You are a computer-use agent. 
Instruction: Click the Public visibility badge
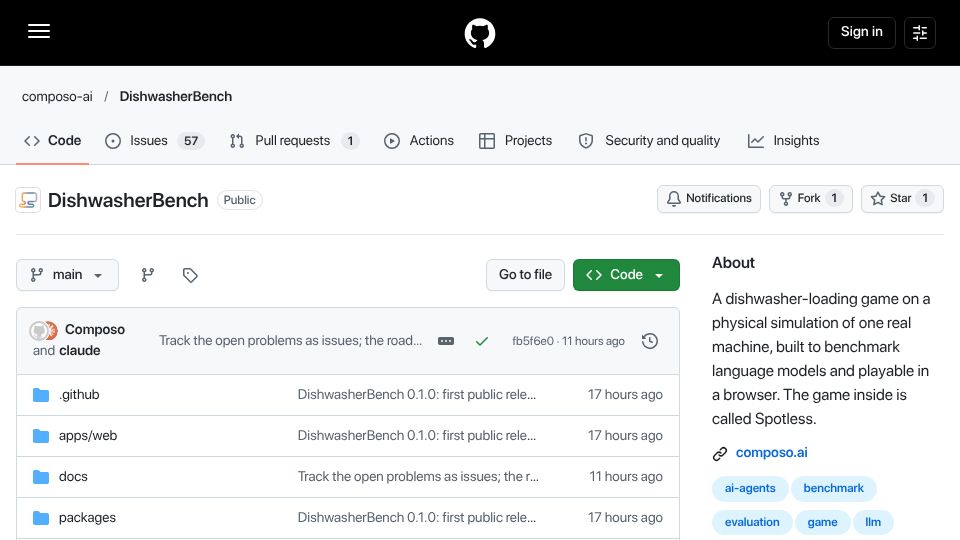pos(239,200)
